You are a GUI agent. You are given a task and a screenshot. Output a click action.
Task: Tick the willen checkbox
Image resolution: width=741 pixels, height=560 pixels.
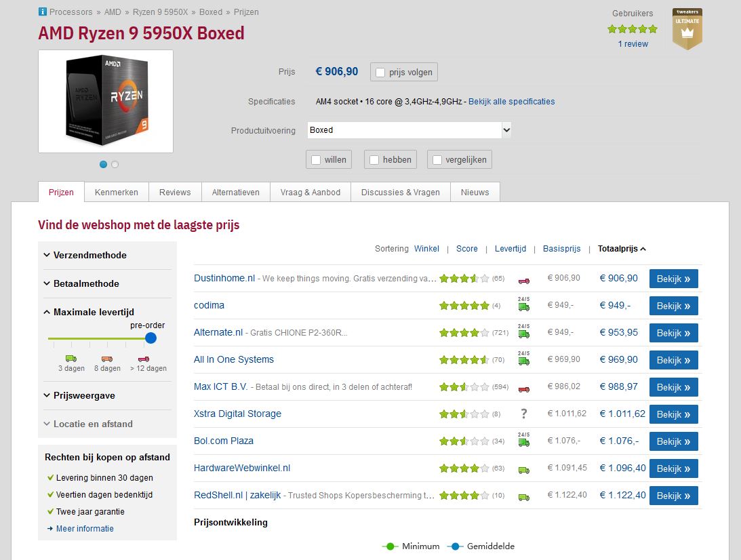coord(316,160)
